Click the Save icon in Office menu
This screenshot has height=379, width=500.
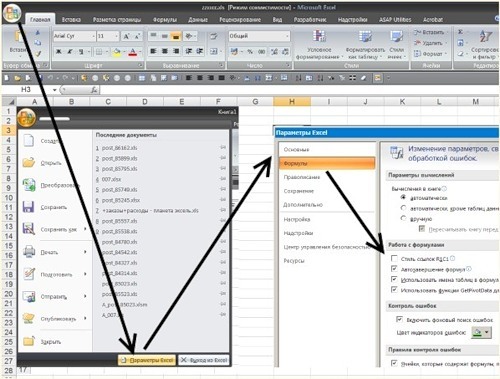(x=28, y=207)
